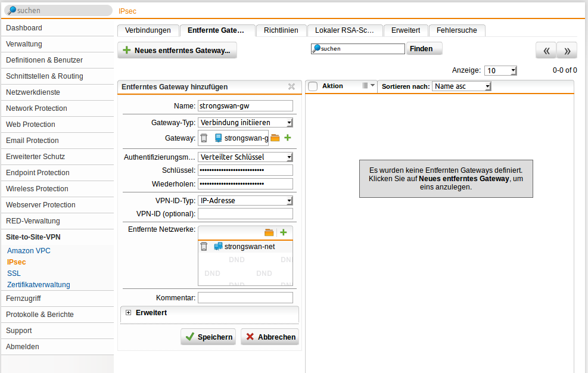Switch to the Richtlinien tab

(280, 30)
